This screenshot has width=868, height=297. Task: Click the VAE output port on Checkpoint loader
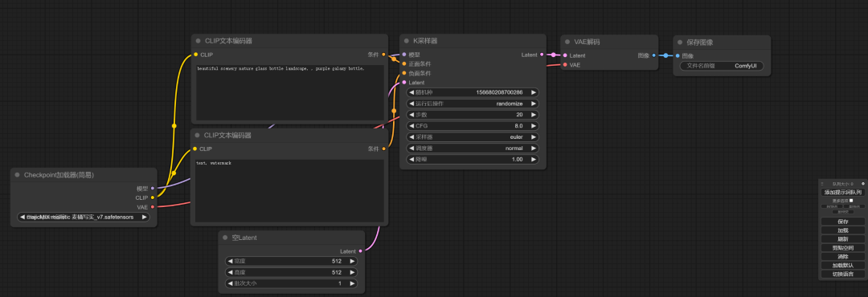pos(152,207)
